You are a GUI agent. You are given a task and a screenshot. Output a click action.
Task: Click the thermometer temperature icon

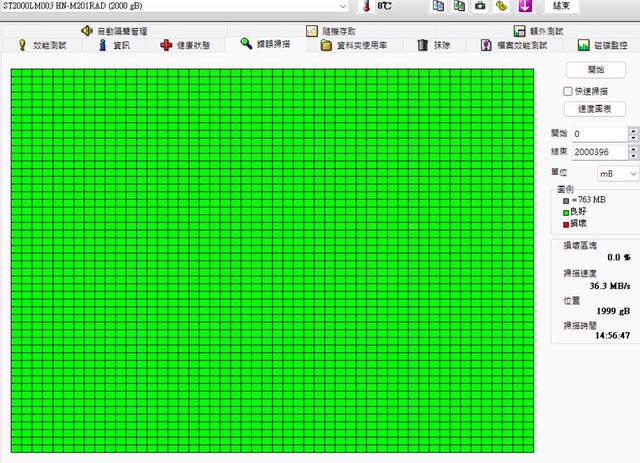click(367, 6)
